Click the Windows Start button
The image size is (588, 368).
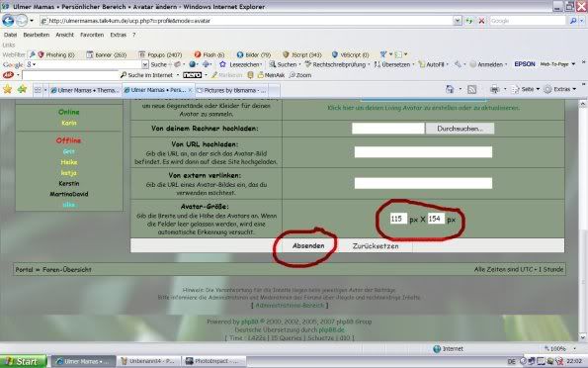[24, 361]
